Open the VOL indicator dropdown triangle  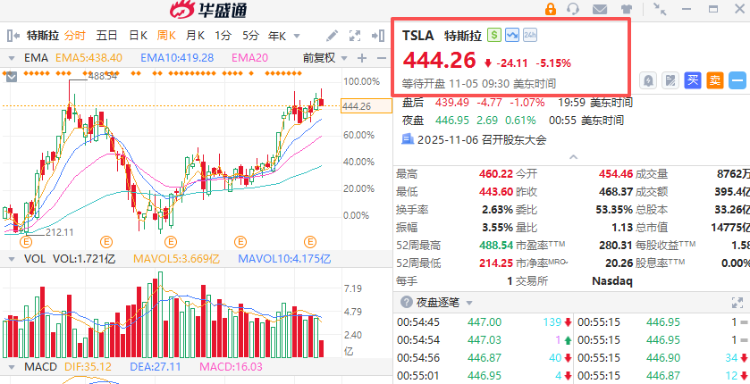point(11,259)
